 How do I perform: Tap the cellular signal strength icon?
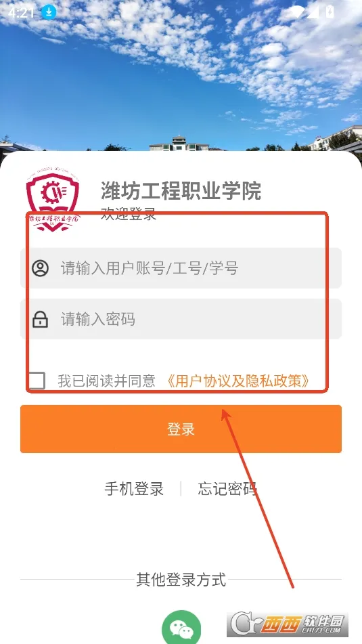click(313, 12)
